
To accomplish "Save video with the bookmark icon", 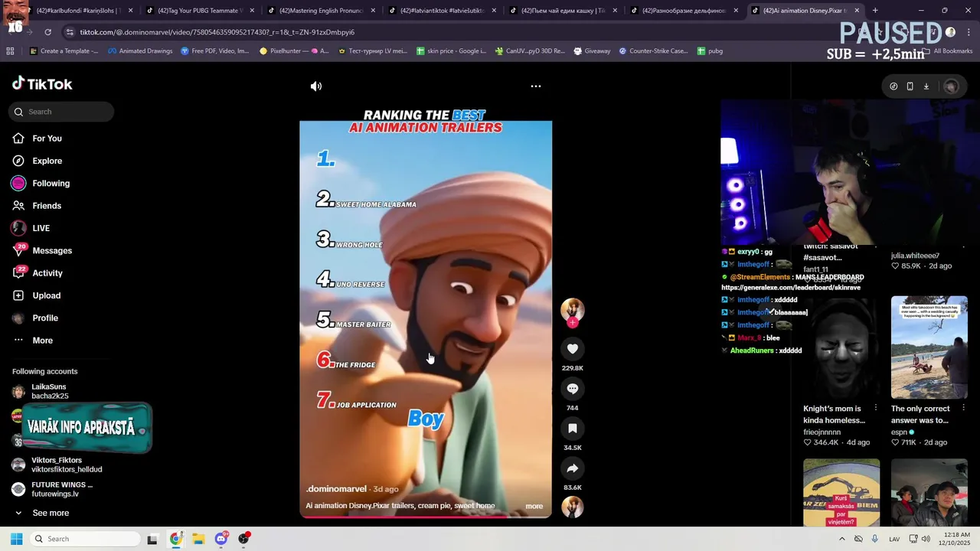I will [573, 429].
